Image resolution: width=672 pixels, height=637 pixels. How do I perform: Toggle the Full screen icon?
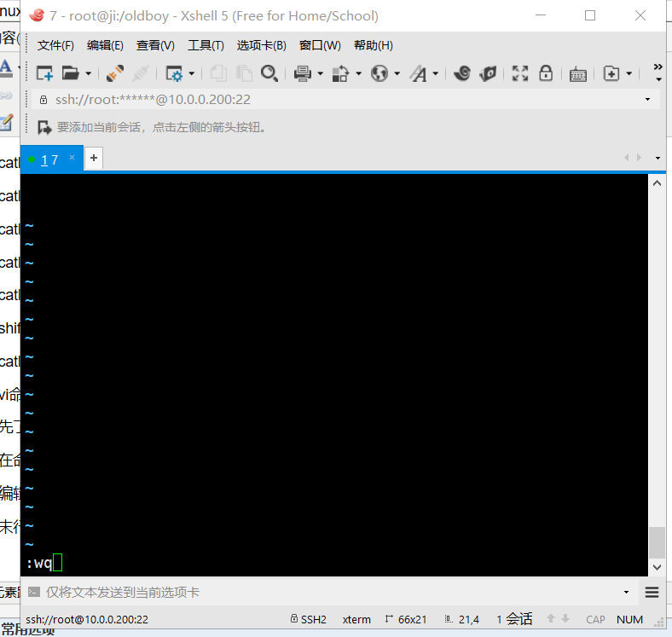(x=520, y=73)
